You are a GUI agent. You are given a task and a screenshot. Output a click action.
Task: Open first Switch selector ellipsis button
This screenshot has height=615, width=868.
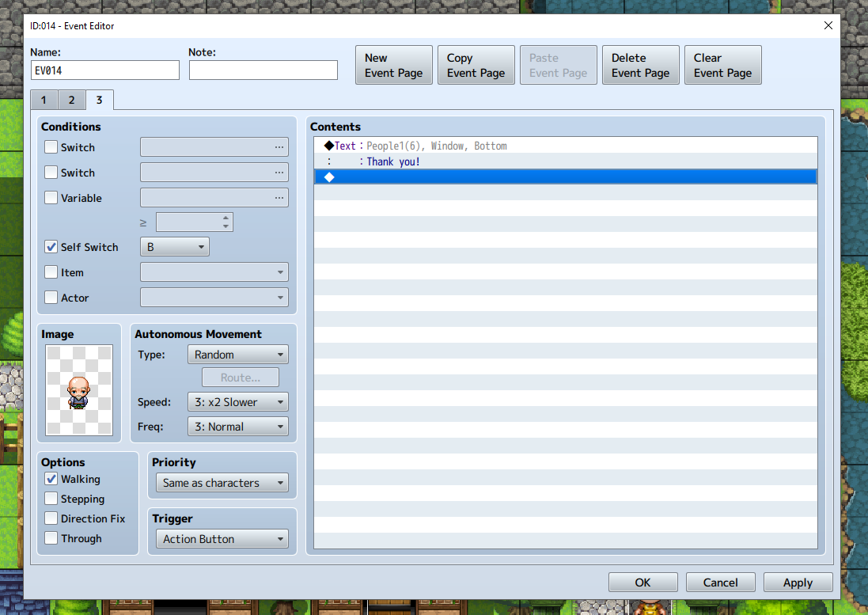click(x=279, y=147)
